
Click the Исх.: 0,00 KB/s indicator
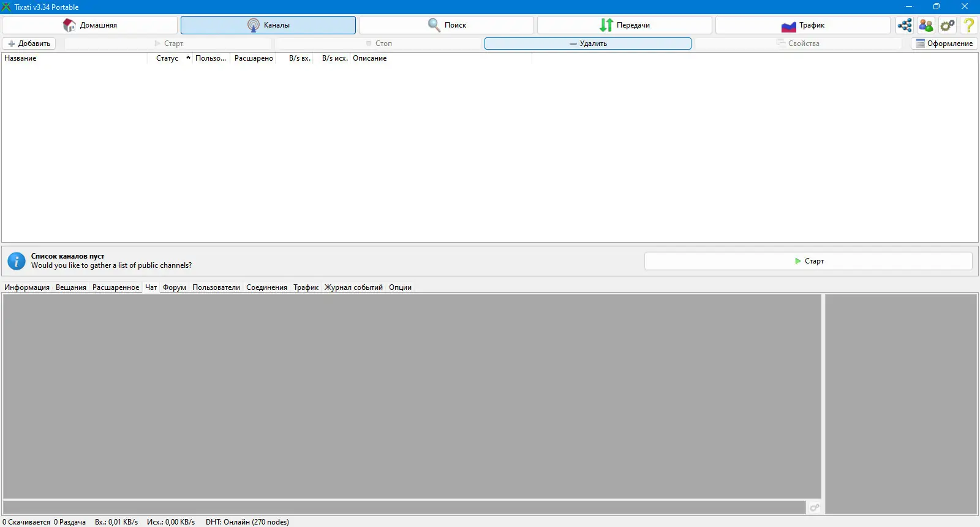click(x=171, y=522)
